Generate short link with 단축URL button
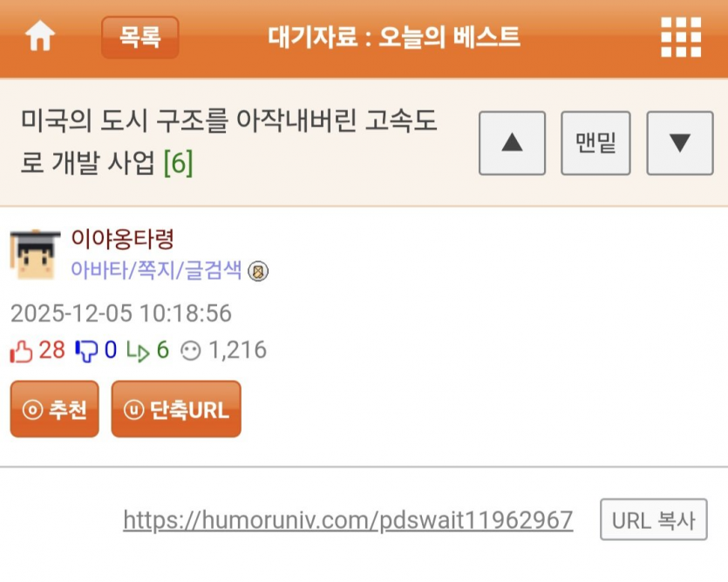Image resolution: width=728 pixels, height=582 pixels. point(176,409)
